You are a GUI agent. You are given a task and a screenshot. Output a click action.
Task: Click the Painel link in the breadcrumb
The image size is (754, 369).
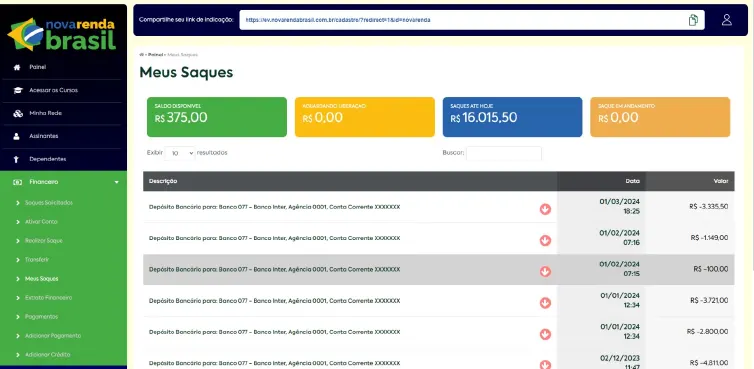pos(155,55)
